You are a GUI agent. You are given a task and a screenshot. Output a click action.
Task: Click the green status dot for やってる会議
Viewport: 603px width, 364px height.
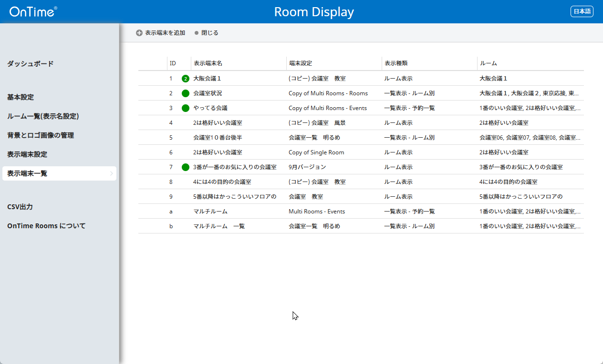point(186,108)
